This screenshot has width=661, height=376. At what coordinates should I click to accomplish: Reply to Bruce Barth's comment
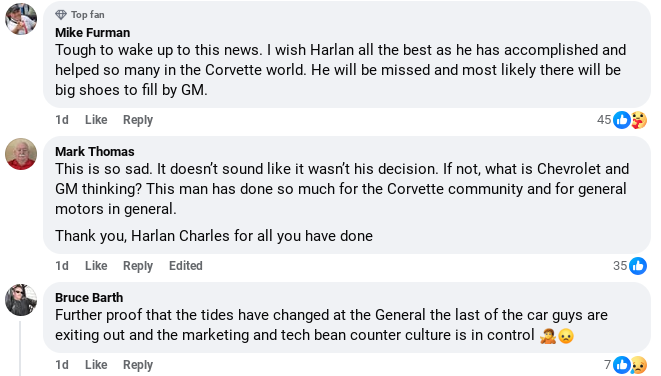coord(138,365)
